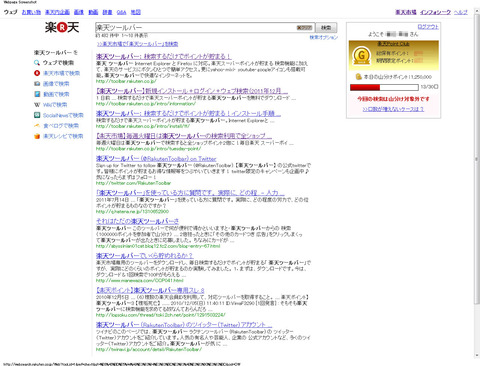This screenshot has height=366, width=480.
Task: Open the ツイッター(Twitter)アカウント result
Action: pyautogui.click(x=184, y=324)
